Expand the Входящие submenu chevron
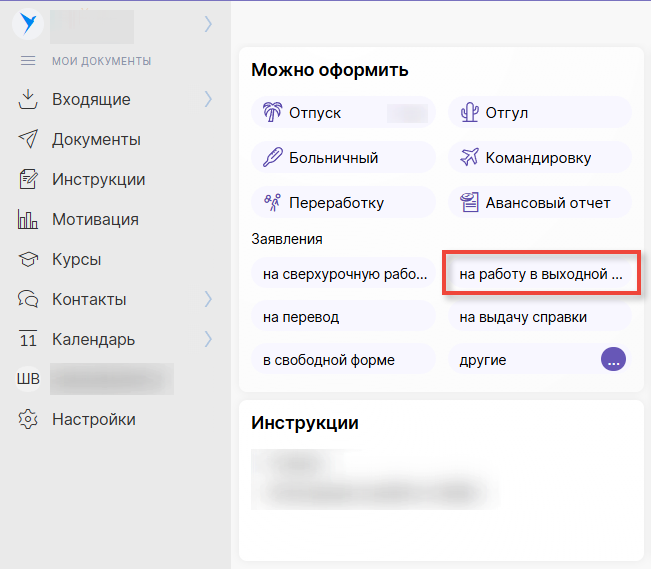Viewport: 651px width, 569px height. [208, 99]
